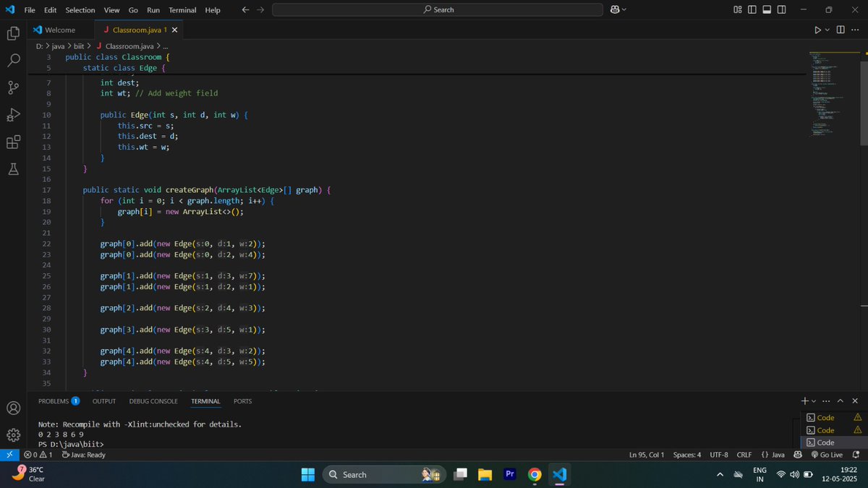Open Copilot chat icon in title bar
This screenshot has height=488, width=868.
click(614, 10)
